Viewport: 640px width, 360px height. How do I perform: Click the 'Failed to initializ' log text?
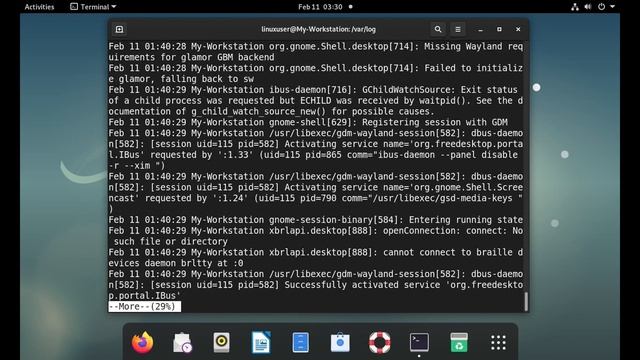(473, 68)
